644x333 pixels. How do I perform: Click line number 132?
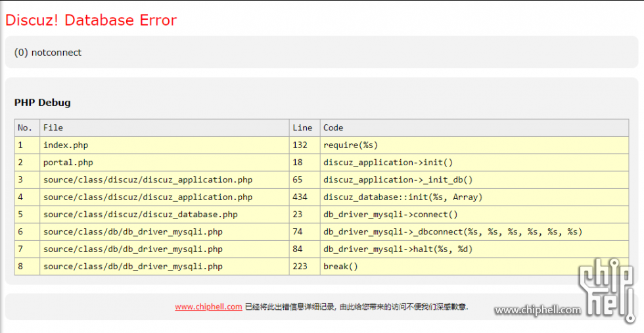pyautogui.click(x=304, y=145)
